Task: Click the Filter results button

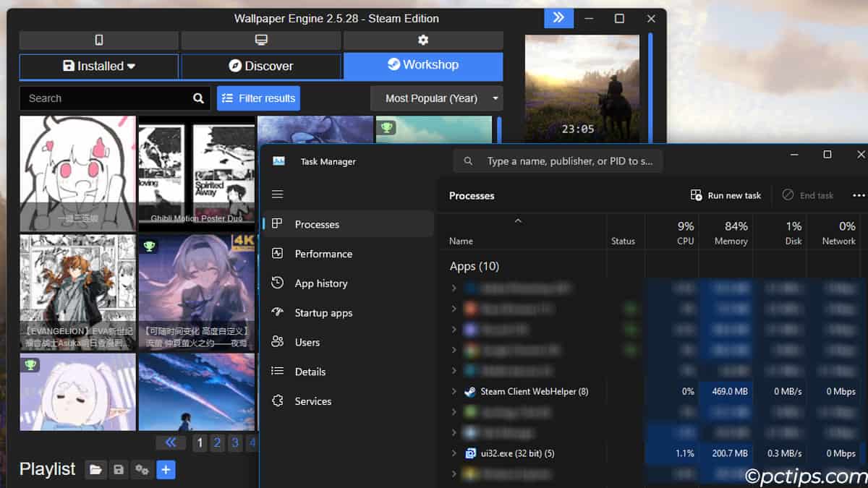Action: point(258,98)
